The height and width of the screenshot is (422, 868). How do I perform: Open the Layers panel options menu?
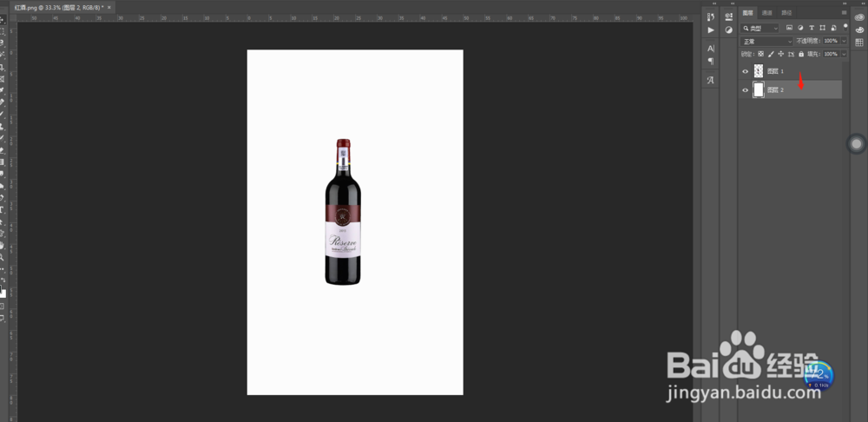click(x=845, y=13)
